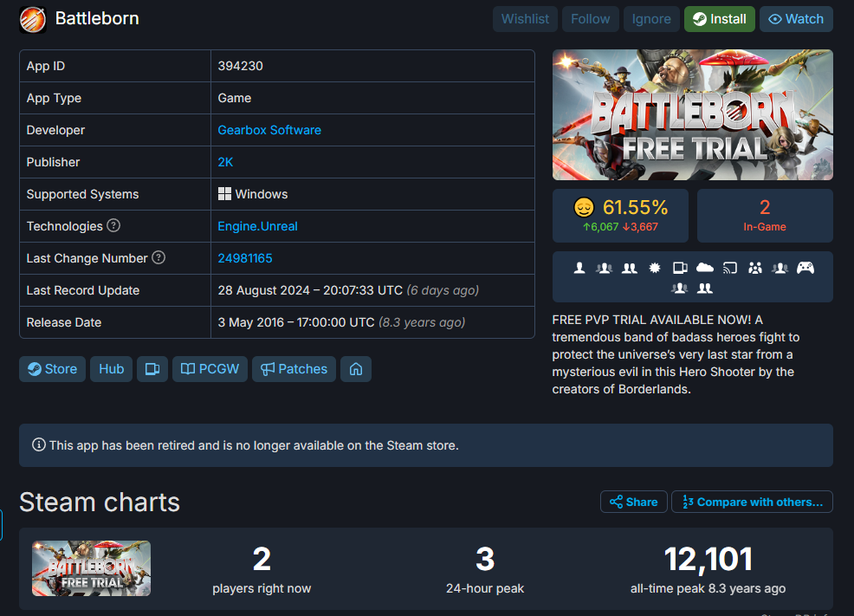Add Battleborn to Wishlist

point(525,19)
